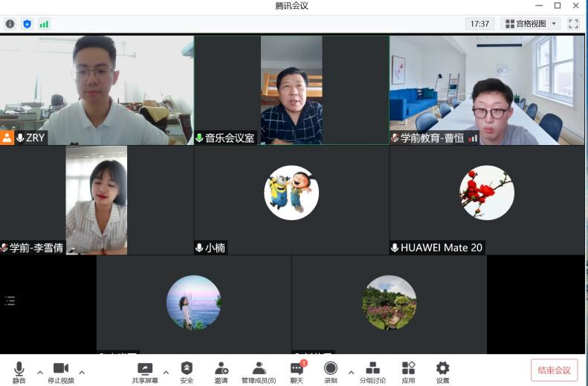Expand the audio options arrow beside mute
Viewport: 588px width, 386px height.
click(39, 373)
